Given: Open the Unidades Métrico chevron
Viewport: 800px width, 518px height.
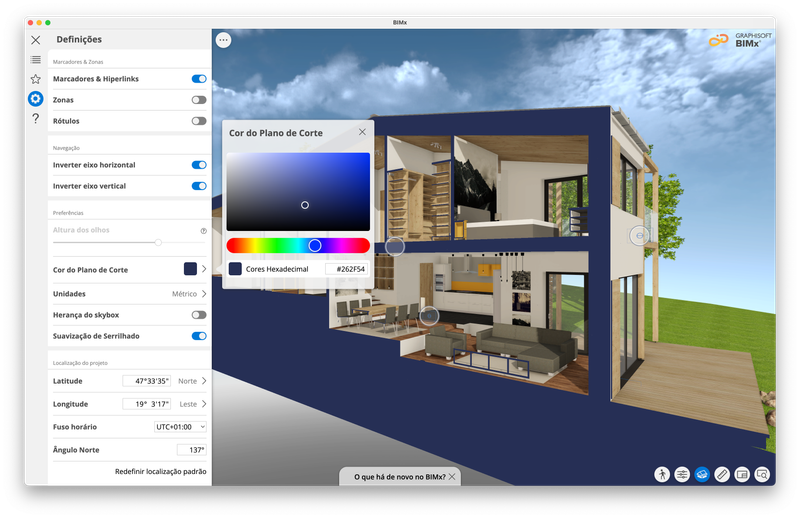Looking at the screenshot, I should pos(204,293).
